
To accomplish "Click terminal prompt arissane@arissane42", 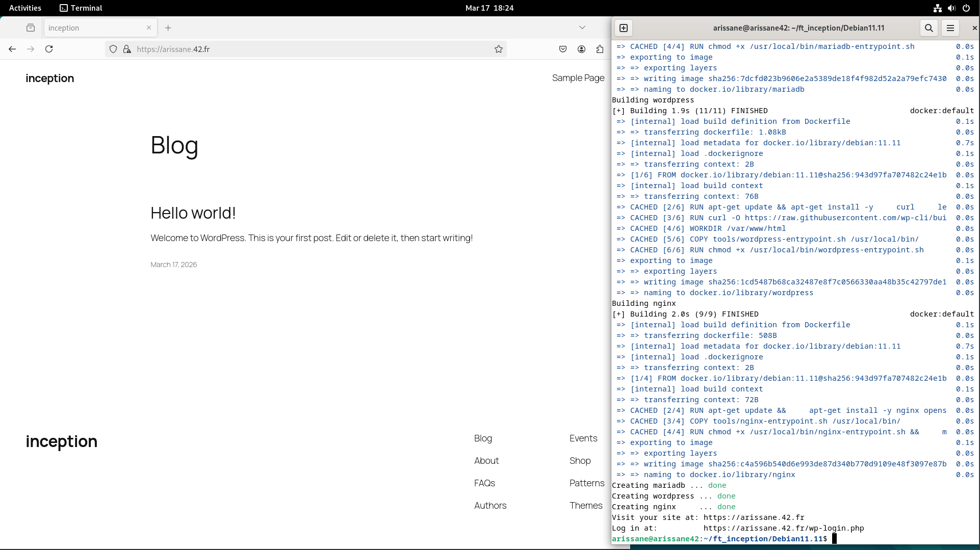I will 655,539.
